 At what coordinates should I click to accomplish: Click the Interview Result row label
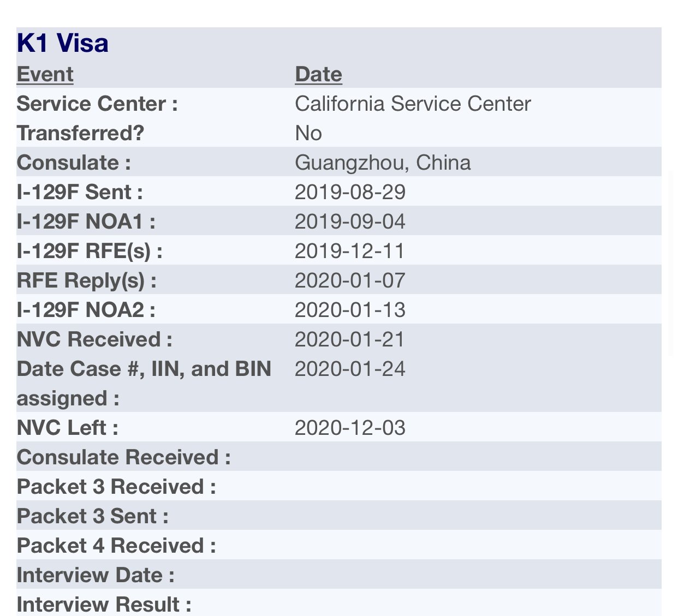tap(104, 605)
